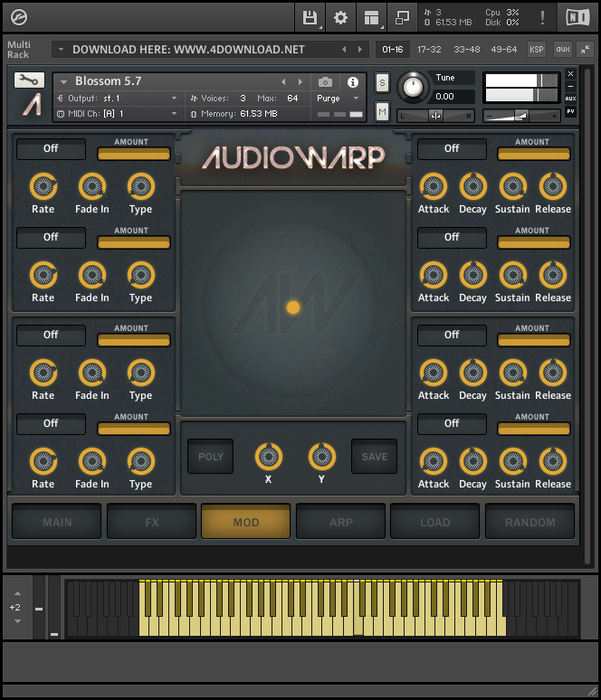
Task: Open the MIDI Ch dropdown
Action: pyautogui.click(x=118, y=114)
